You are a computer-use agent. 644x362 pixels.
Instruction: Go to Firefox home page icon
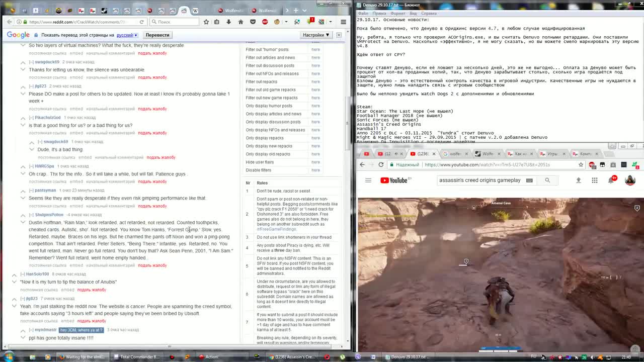click(x=240, y=22)
